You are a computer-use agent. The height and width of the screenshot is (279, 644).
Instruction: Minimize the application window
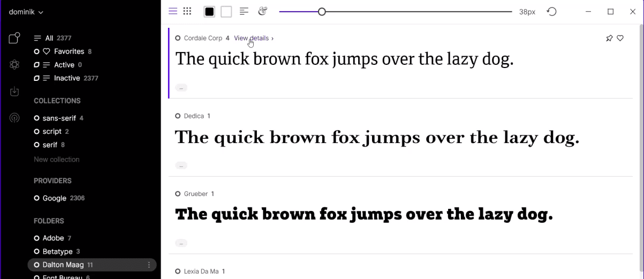coord(588,12)
